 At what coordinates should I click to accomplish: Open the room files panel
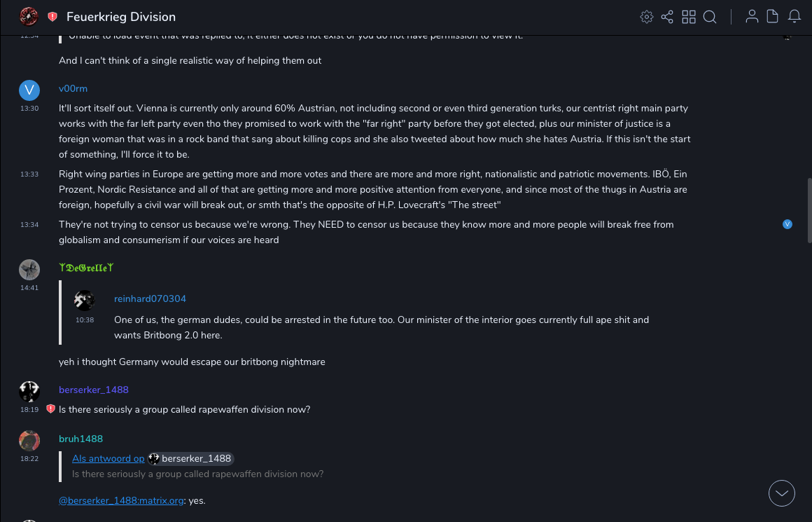click(x=773, y=17)
